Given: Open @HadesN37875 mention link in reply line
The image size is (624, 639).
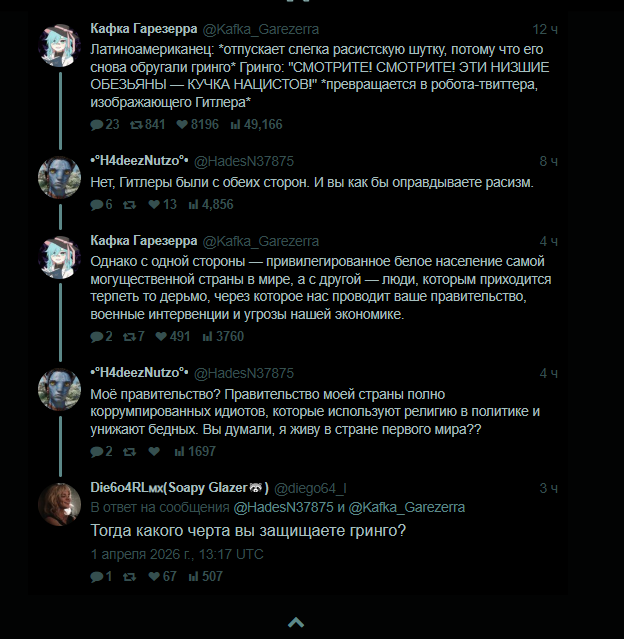Looking at the screenshot, I should (x=283, y=507).
